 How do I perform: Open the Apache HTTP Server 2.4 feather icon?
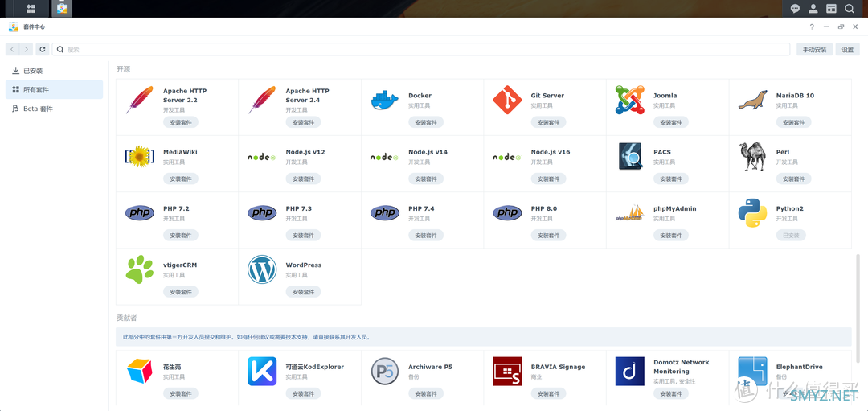tap(262, 101)
